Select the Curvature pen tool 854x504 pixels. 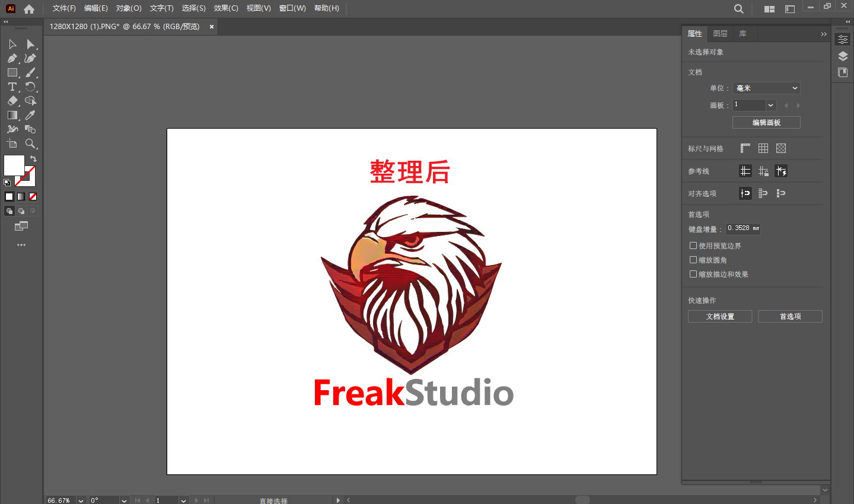(x=31, y=59)
